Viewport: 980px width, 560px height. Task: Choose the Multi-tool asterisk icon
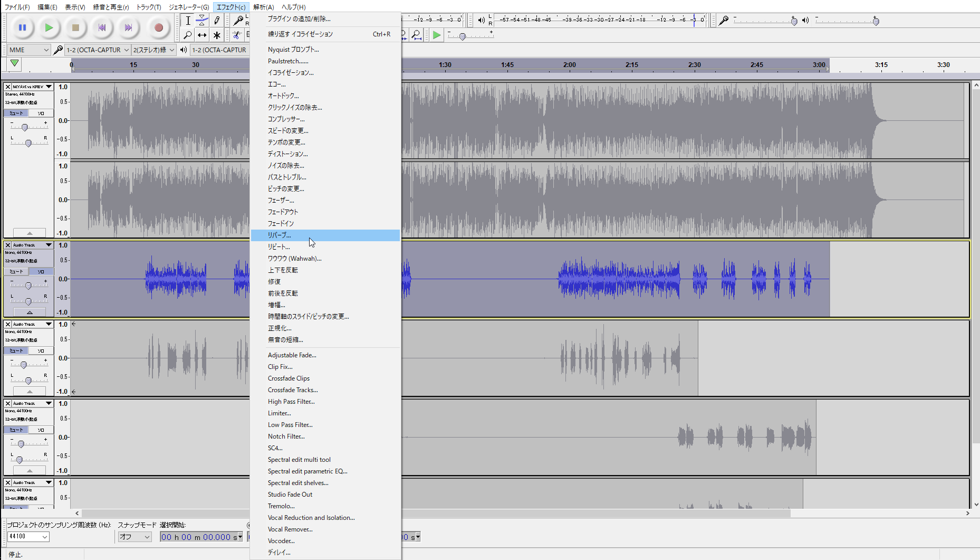point(217,35)
